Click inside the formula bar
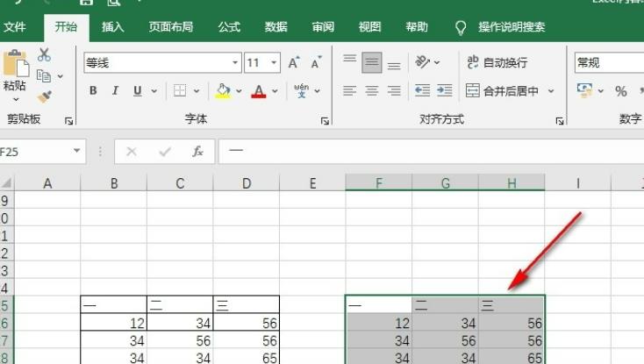644x364 pixels. pyautogui.click(x=432, y=152)
